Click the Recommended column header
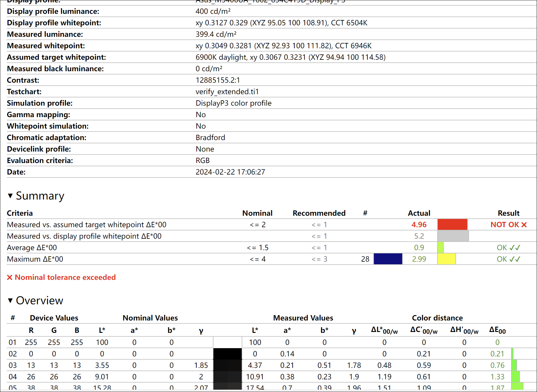The width and height of the screenshot is (537, 392). coord(319,213)
